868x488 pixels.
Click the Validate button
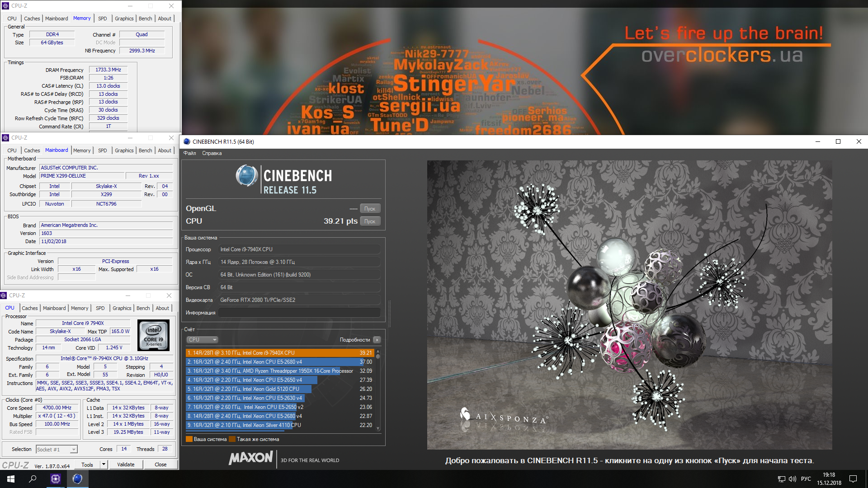coord(126,465)
